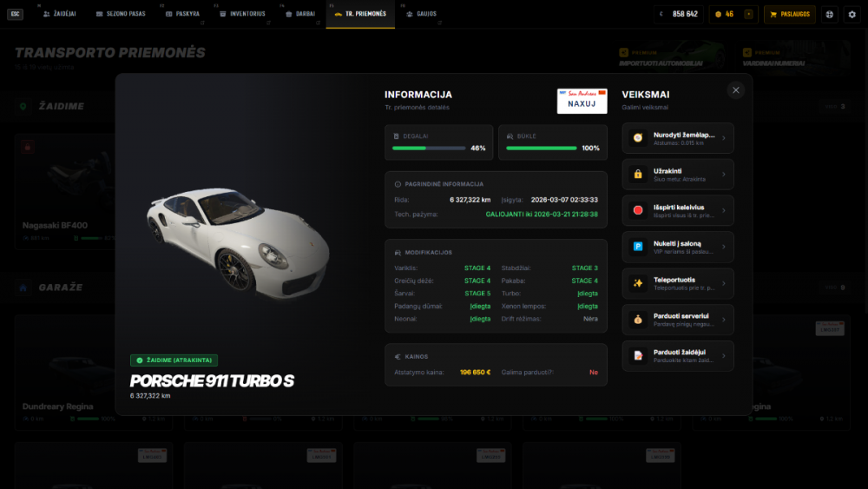
Task: Click the plus button beside coin balance
Action: tap(748, 15)
